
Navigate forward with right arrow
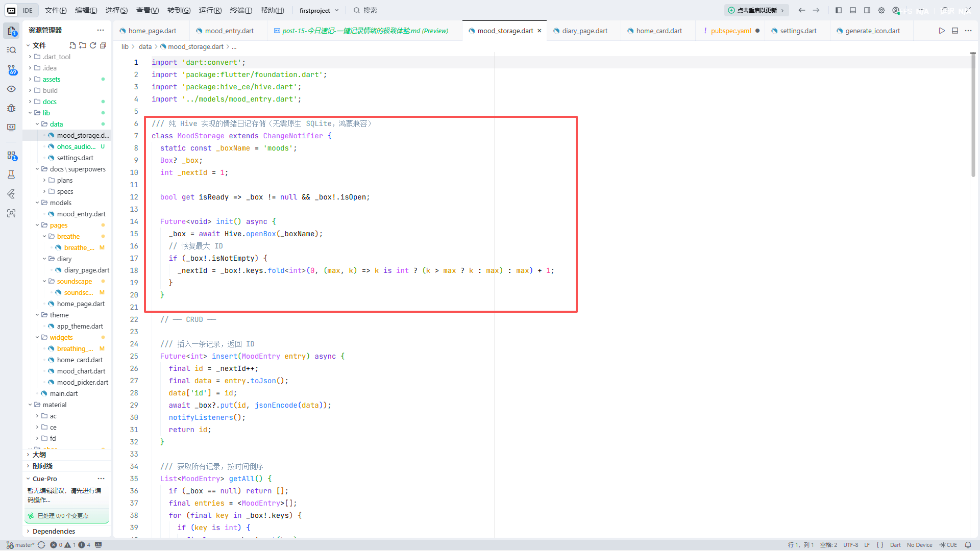pos(816,10)
